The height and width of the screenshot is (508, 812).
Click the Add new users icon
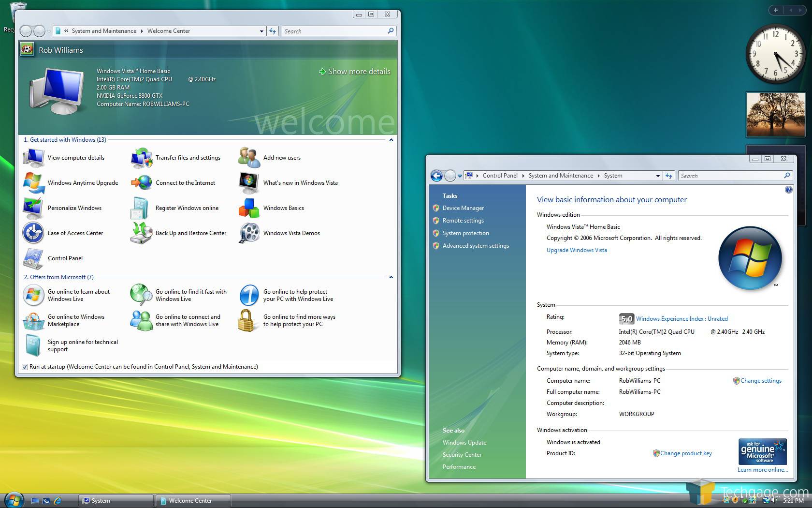[x=249, y=158]
